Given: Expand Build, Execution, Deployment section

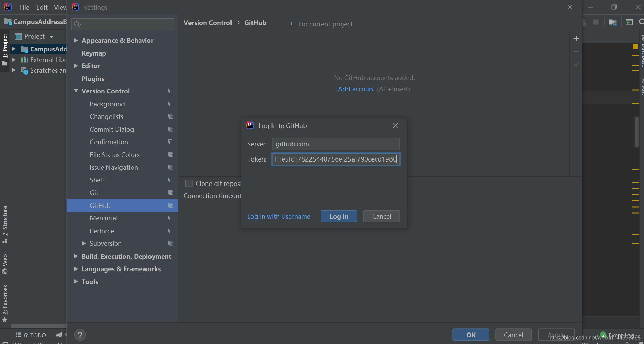Looking at the screenshot, I should point(76,256).
